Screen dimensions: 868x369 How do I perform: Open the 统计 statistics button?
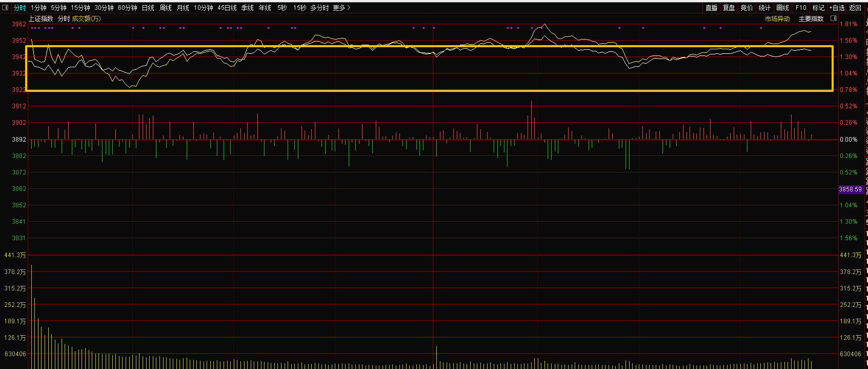pos(764,8)
